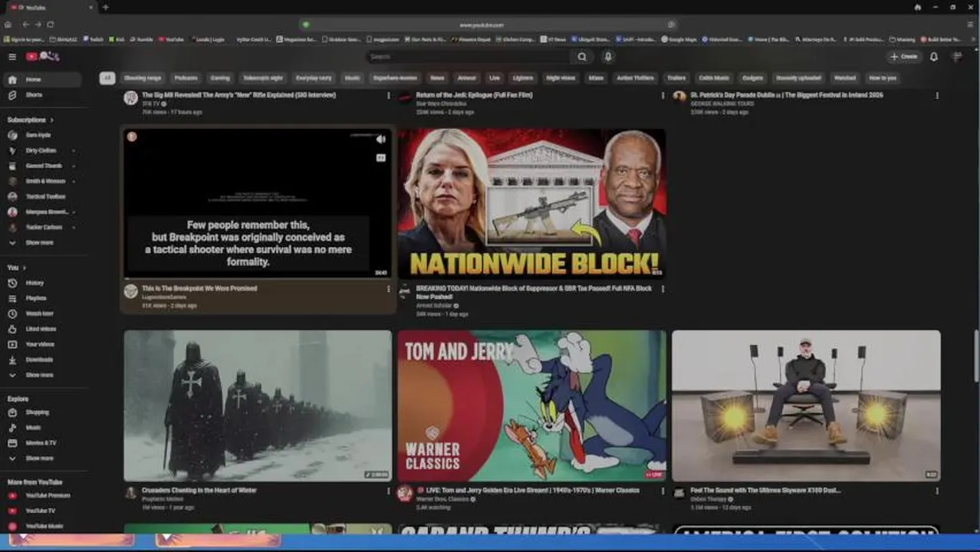Go to Home in the sidebar

41,80
